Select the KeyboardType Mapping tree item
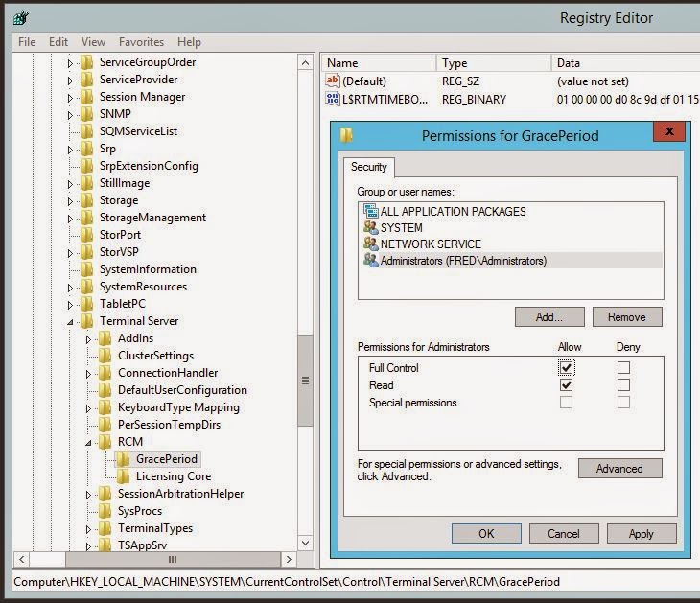700x603 pixels. click(178, 407)
